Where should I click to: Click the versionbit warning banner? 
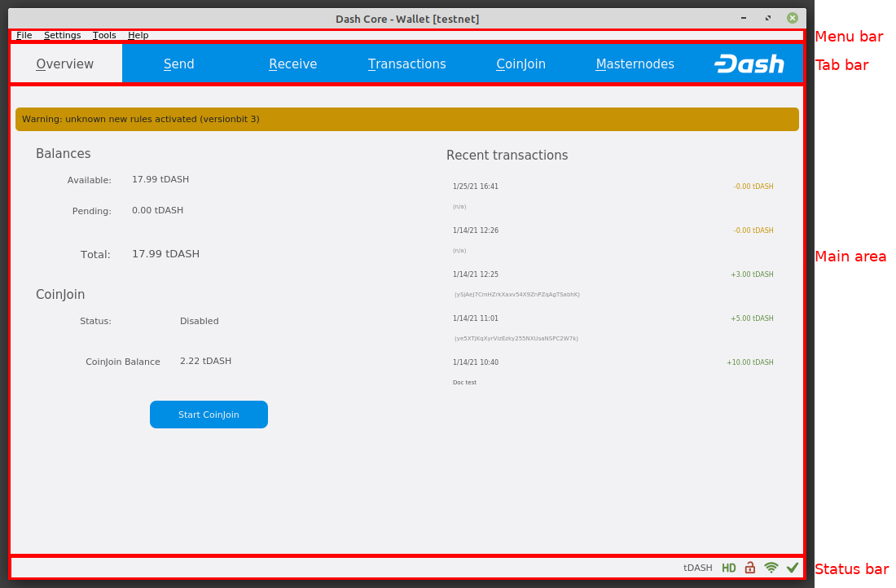(406, 119)
